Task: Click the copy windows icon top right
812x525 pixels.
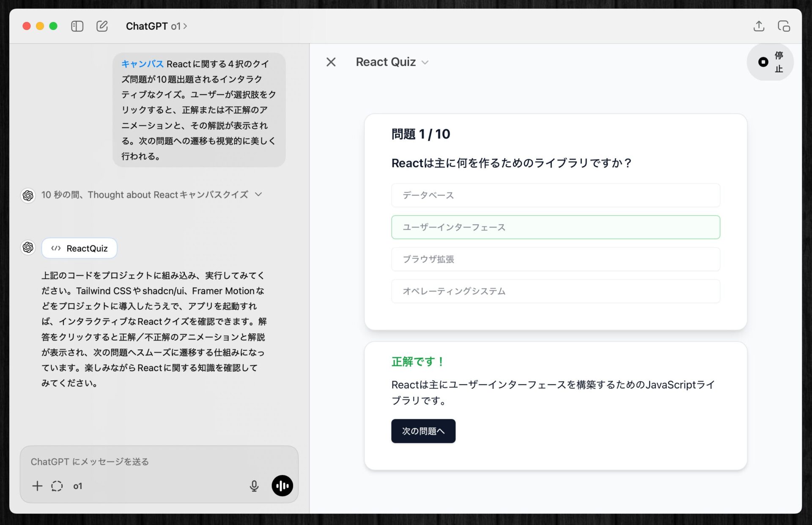Action: [784, 26]
